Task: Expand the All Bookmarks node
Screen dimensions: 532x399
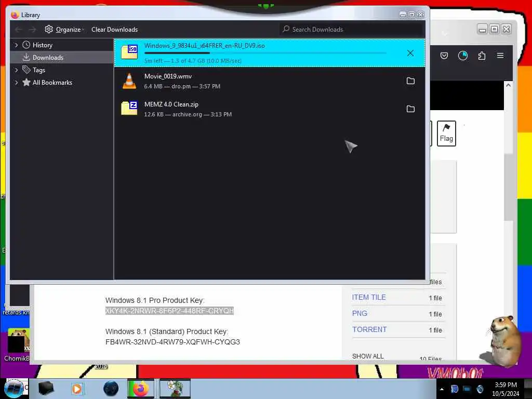Action: click(x=16, y=83)
